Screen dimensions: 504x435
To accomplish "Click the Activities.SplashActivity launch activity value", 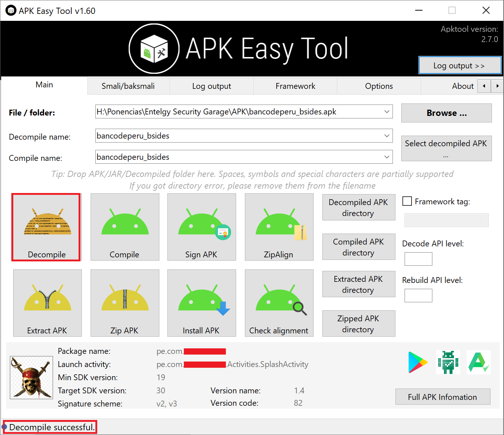I will 268,364.
